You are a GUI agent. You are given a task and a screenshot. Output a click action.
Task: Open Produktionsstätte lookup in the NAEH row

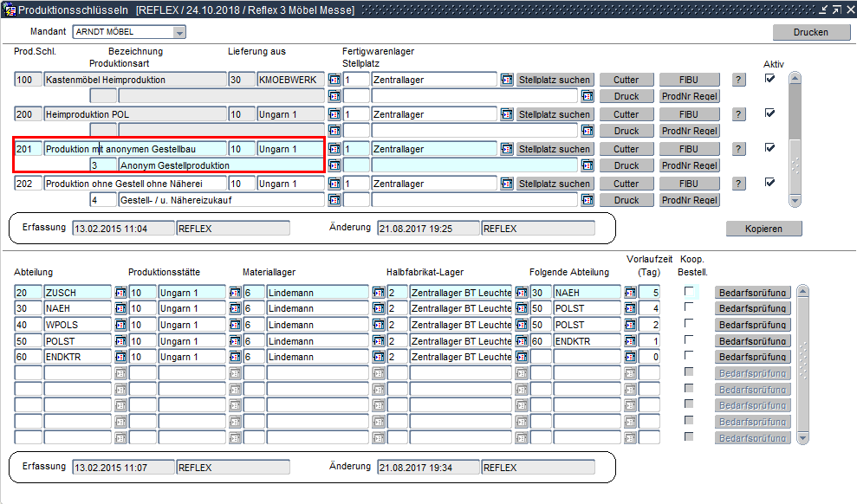coord(235,308)
